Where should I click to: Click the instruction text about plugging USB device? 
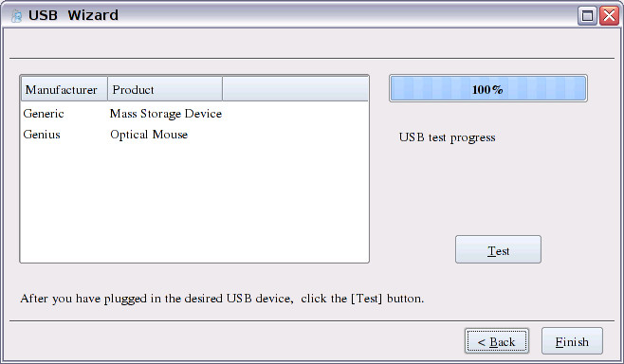click(222, 299)
